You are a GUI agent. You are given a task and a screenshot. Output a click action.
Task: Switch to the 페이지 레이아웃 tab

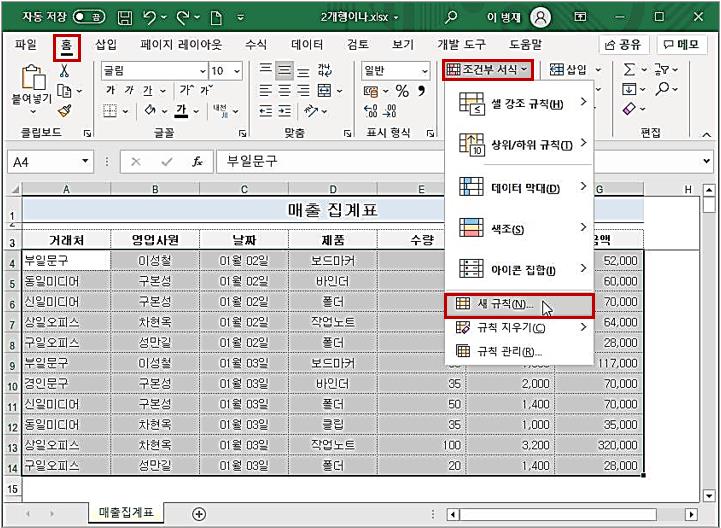tap(181, 45)
